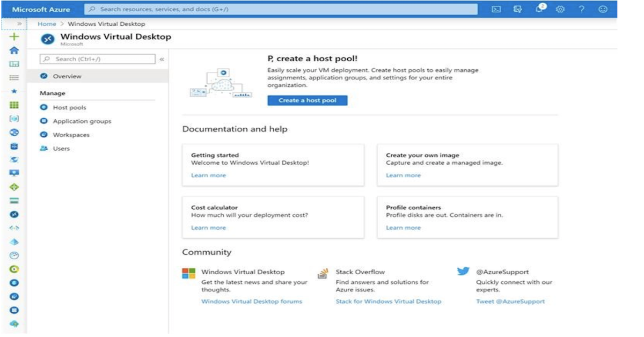The width and height of the screenshot is (644, 337).
Task: Send feedback with the smiley icon
Action: pyautogui.click(x=603, y=9)
